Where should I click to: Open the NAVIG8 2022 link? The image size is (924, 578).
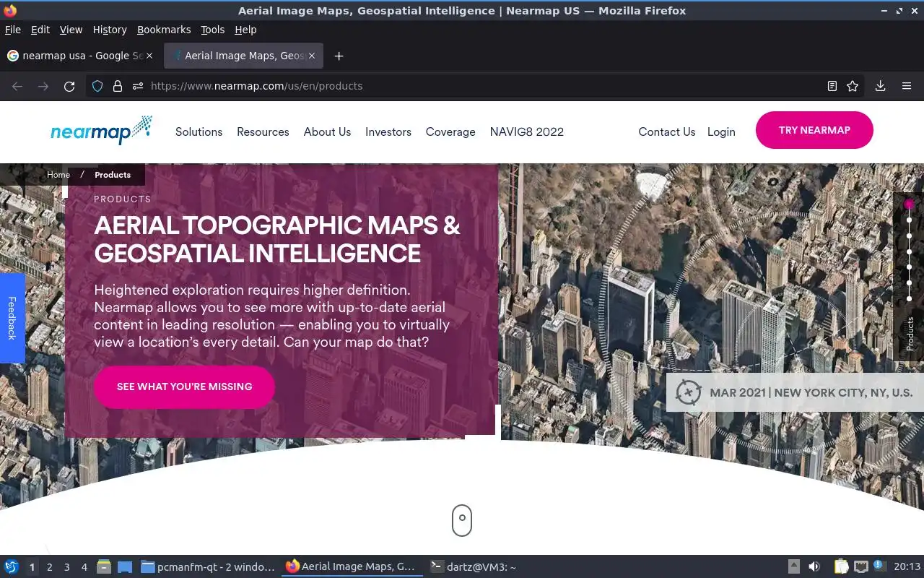tap(527, 131)
